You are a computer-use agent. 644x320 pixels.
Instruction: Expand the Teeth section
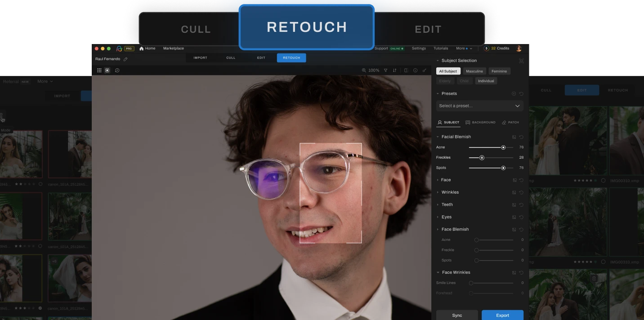pyautogui.click(x=438, y=204)
